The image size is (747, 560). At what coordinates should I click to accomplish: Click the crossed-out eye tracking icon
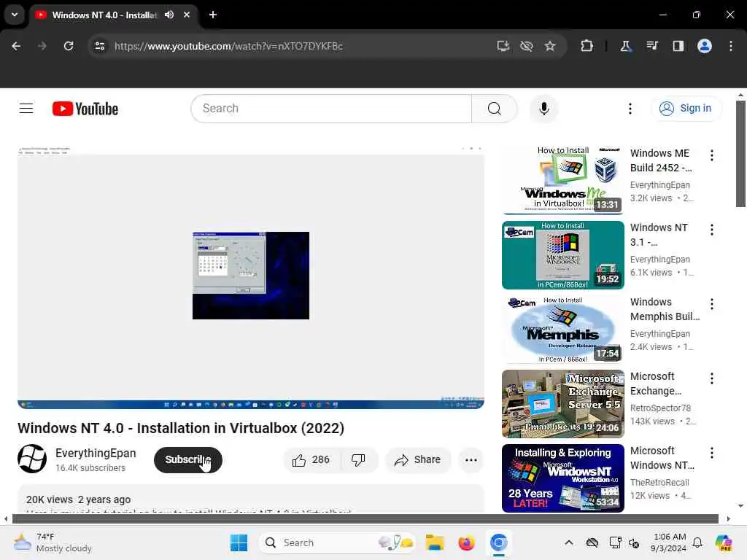pos(527,46)
